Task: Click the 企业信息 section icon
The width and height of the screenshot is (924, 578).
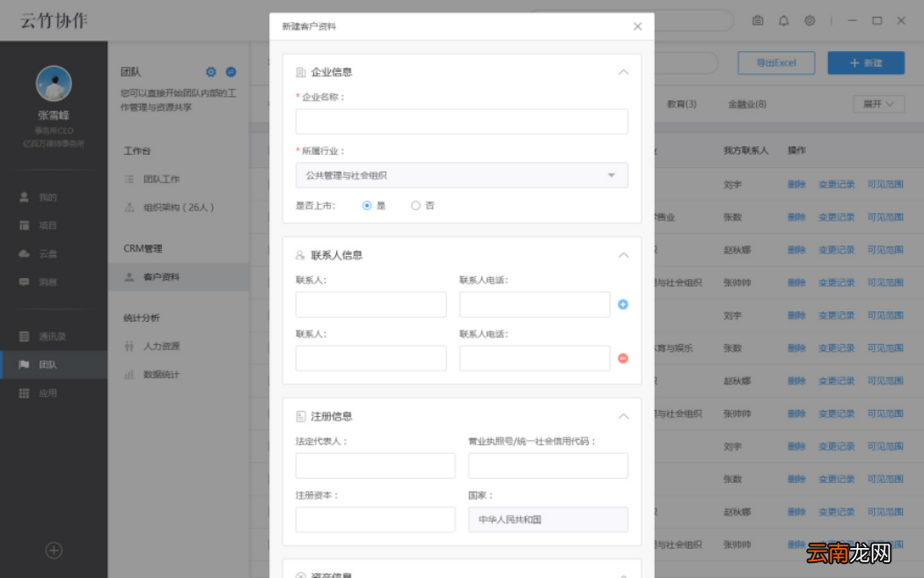Action: pos(301,72)
